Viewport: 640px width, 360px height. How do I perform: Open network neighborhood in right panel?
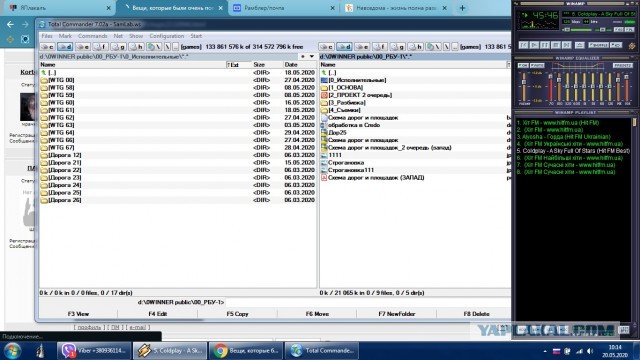[433, 47]
